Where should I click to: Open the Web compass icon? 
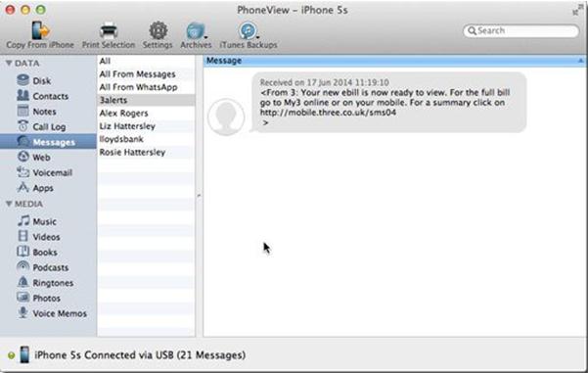[x=23, y=157]
